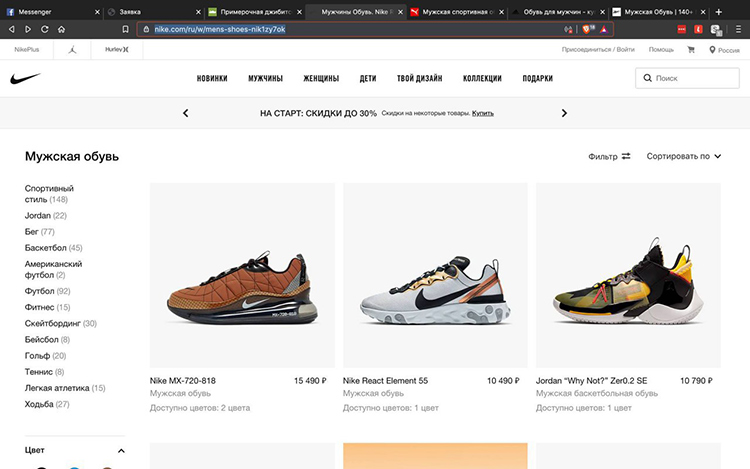
Task: Show previous promo banner message
Action: pyautogui.click(x=186, y=113)
